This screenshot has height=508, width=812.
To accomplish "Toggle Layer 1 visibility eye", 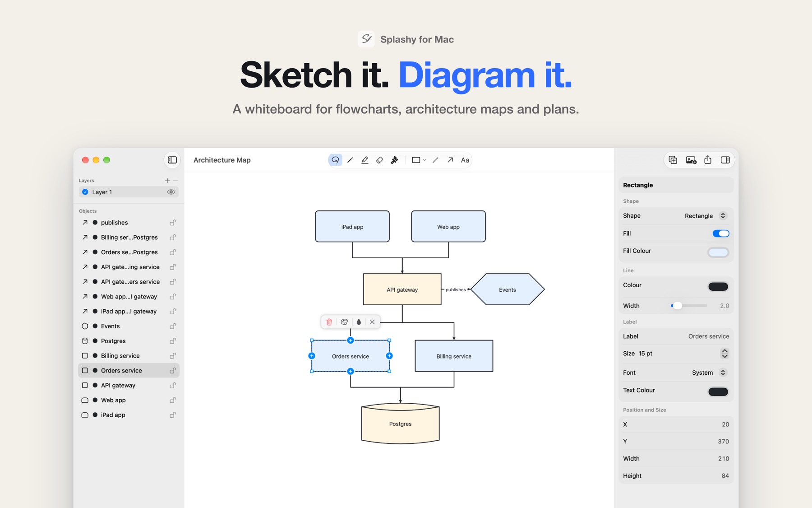I will [x=171, y=192].
